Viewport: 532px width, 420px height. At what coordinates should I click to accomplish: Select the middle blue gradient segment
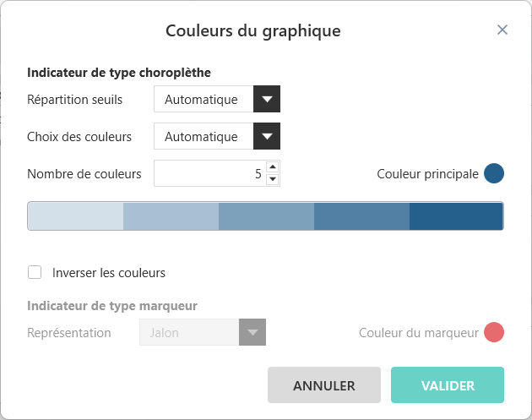coord(266,216)
